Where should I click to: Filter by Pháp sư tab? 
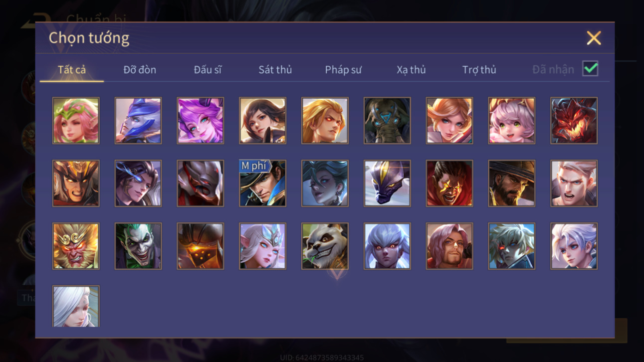343,70
